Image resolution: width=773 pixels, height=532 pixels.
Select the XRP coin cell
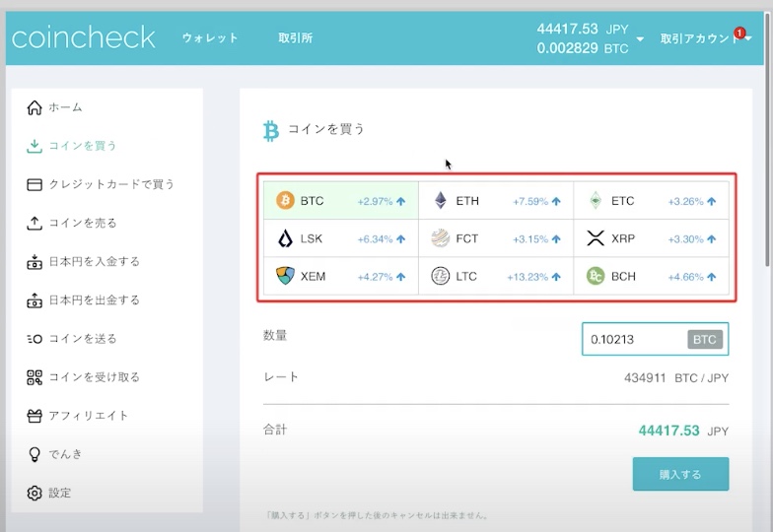(x=651, y=238)
